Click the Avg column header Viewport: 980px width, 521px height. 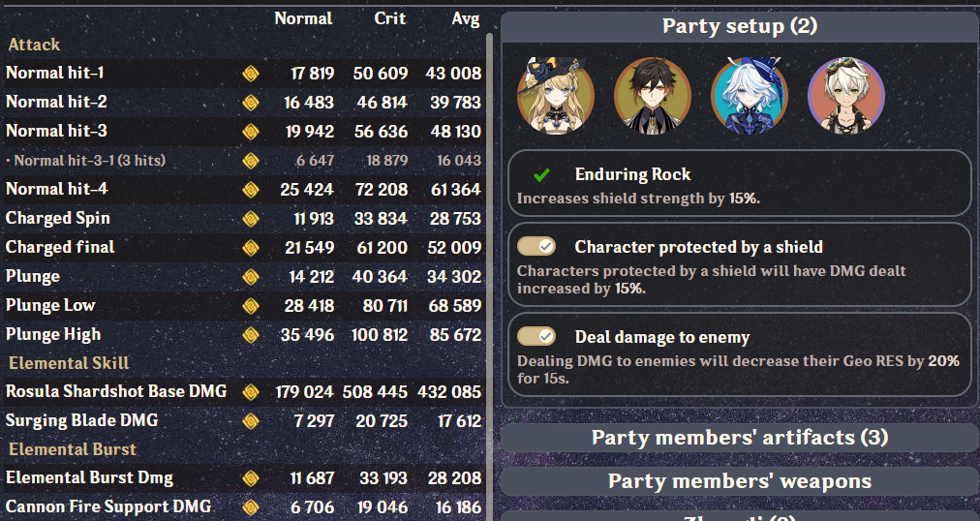[465, 18]
